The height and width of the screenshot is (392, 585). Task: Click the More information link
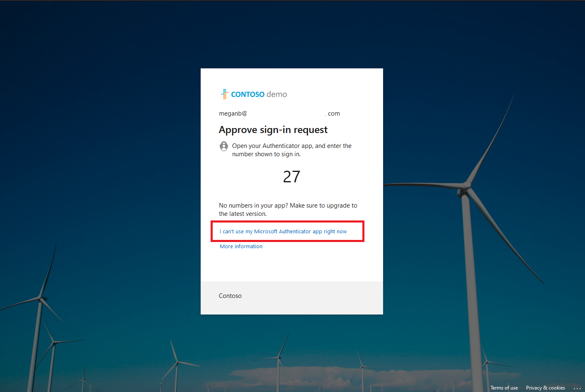click(x=241, y=246)
